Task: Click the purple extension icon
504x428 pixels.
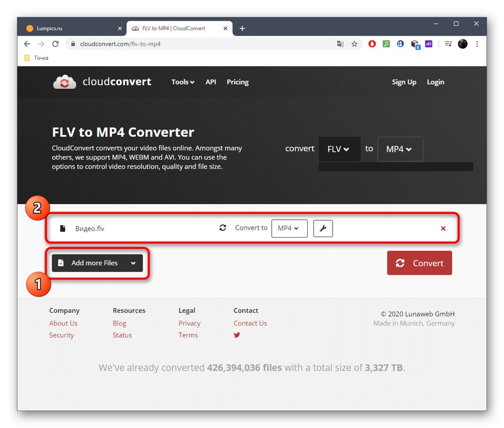Action: pyautogui.click(x=429, y=44)
